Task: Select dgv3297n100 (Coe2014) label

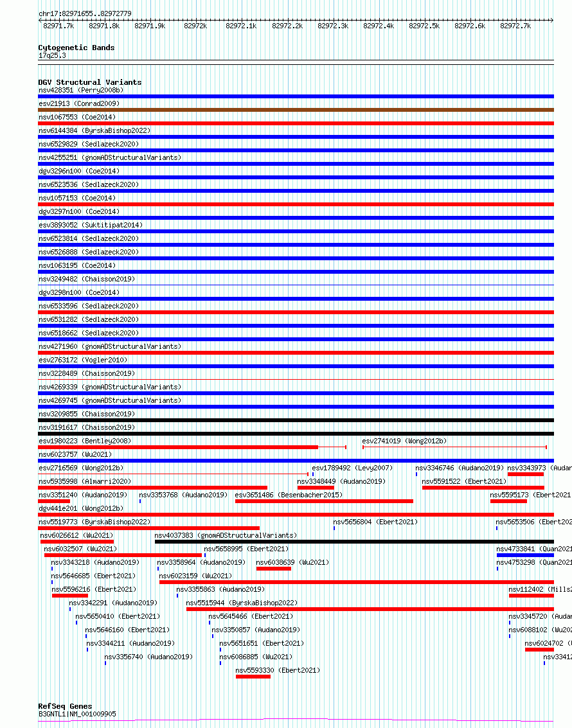Action: (x=79, y=211)
